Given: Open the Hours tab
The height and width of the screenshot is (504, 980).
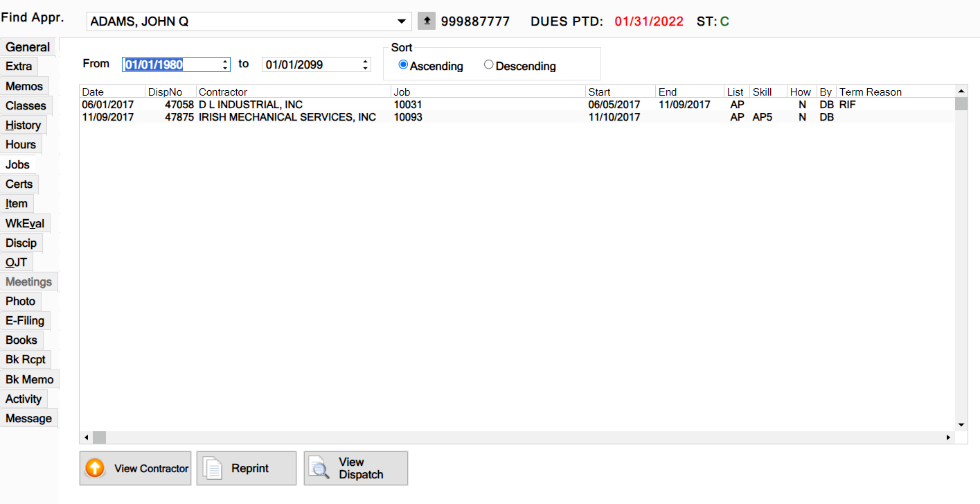Looking at the screenshot, I should pos(21,145).
